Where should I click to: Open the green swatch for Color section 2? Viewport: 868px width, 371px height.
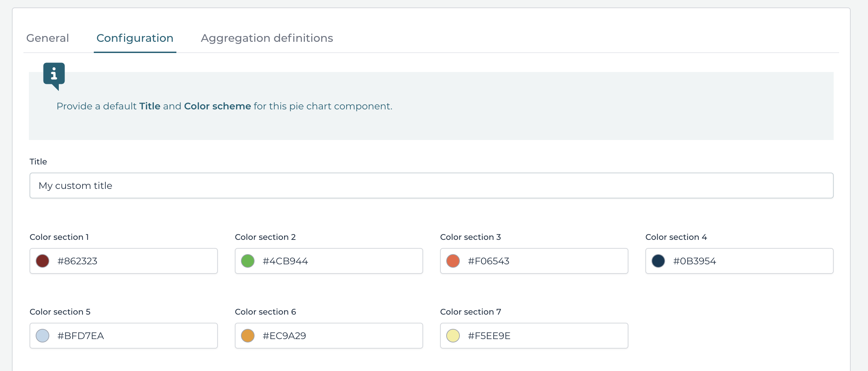pos(248,261)
